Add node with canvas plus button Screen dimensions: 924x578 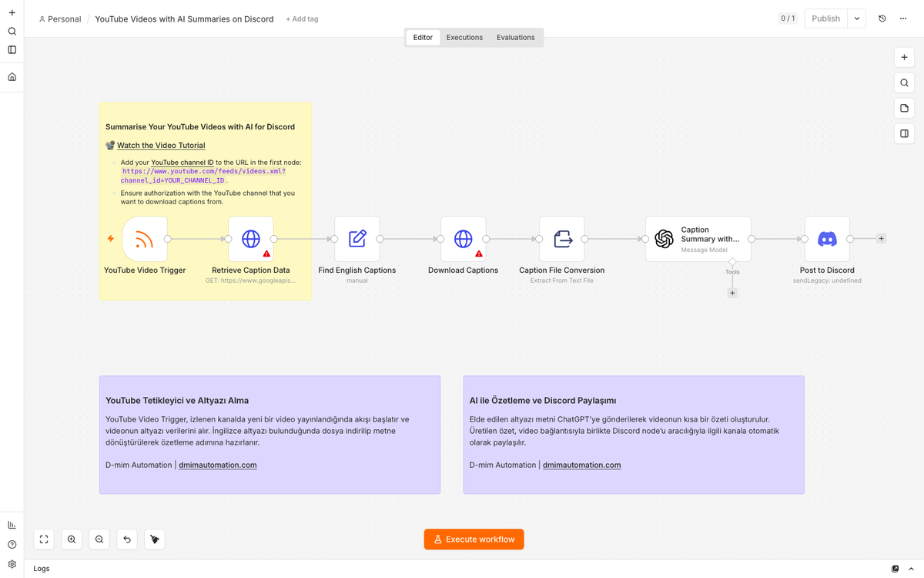tap(904, 57)
